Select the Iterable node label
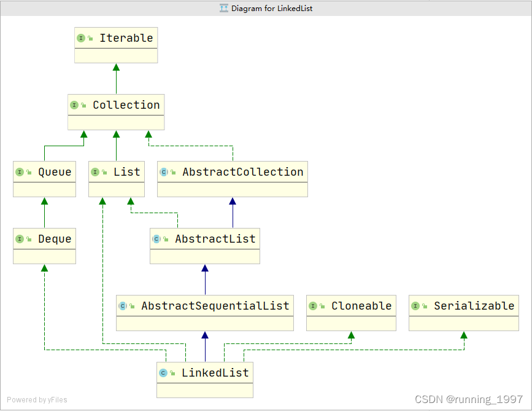Image resolution: width=532 pixels, height=411 pixels. pos(126,38)
